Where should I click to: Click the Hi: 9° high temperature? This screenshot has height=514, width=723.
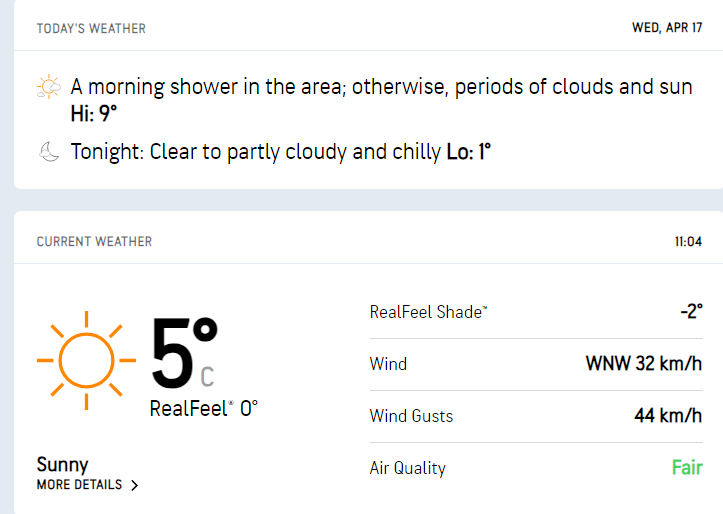[94, 114]
